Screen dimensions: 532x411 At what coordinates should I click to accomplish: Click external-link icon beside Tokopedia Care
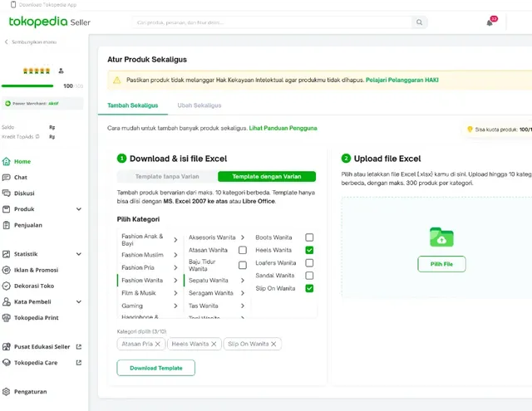pyautogui.click(x=79, y=363)
